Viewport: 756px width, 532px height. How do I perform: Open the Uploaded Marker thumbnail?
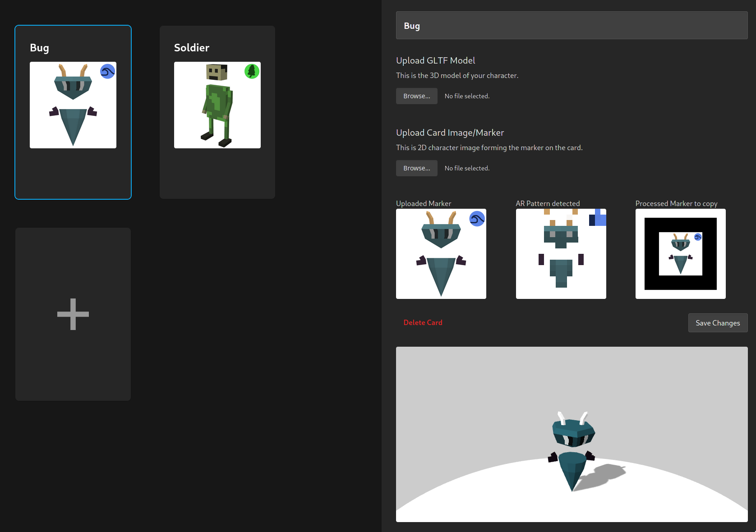441,254
